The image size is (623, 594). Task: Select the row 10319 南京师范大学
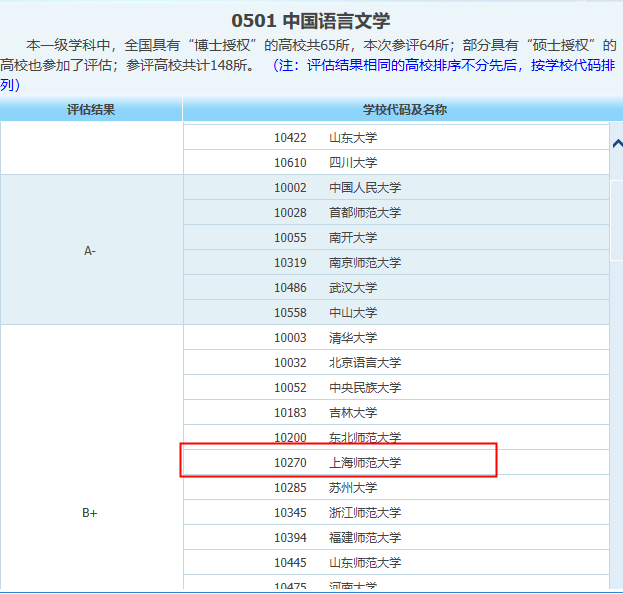396,263
